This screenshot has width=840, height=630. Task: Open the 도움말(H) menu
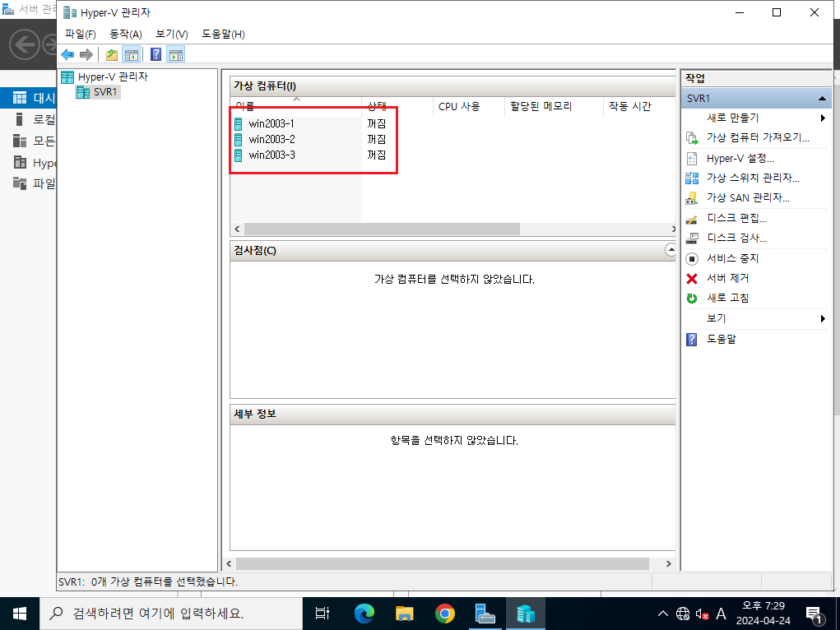pyautogui.click(x=224, y=35)
